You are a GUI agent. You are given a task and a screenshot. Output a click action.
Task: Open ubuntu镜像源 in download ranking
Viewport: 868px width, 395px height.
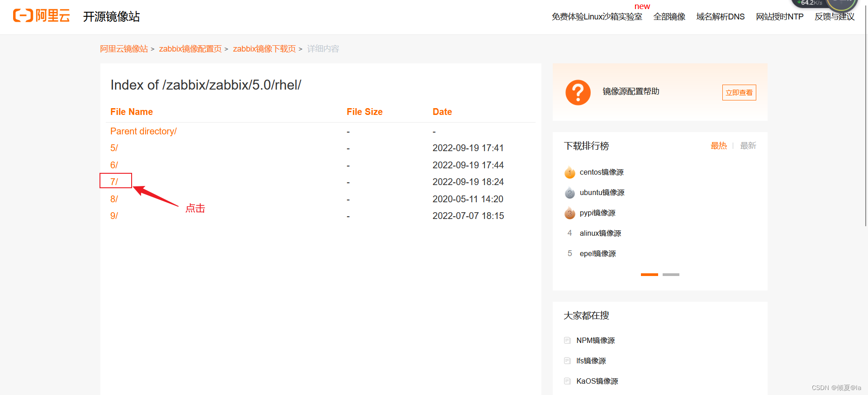[x=602, y=193]
